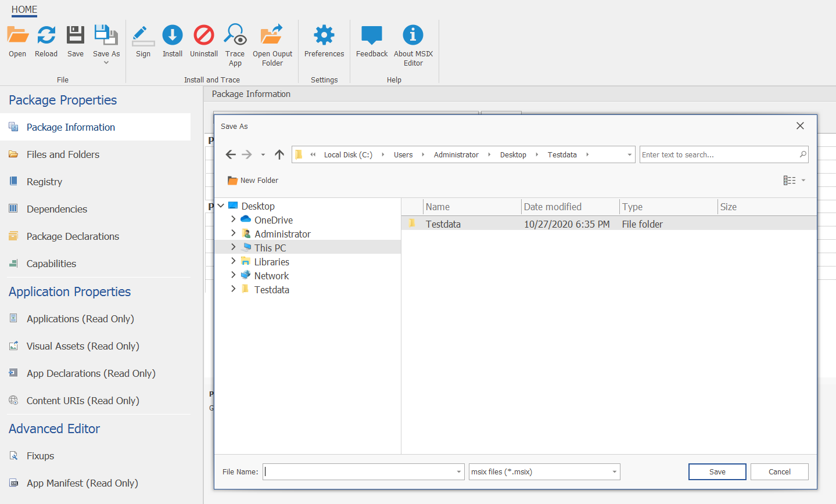Open Files and Folders section
Screen dimensions: 836x504
coord(63,154)
